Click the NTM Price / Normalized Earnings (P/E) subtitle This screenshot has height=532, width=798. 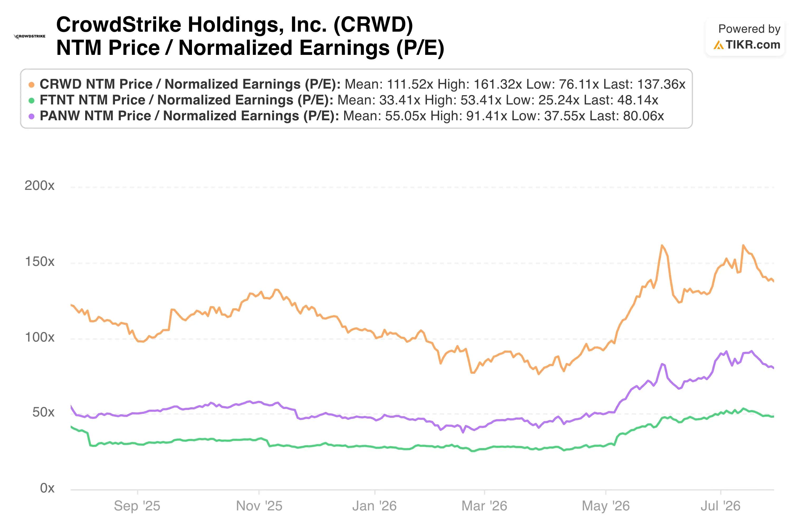pyautogui.click(x=250, y=48)
